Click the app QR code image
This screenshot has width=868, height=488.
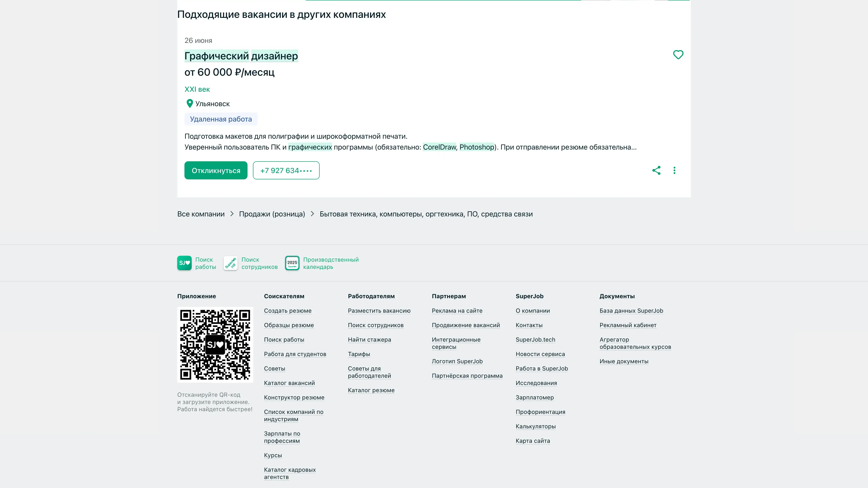215,345
